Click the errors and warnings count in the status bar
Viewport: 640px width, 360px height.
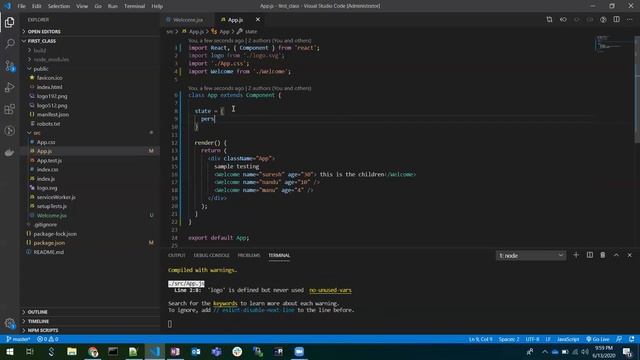point(48,339)
